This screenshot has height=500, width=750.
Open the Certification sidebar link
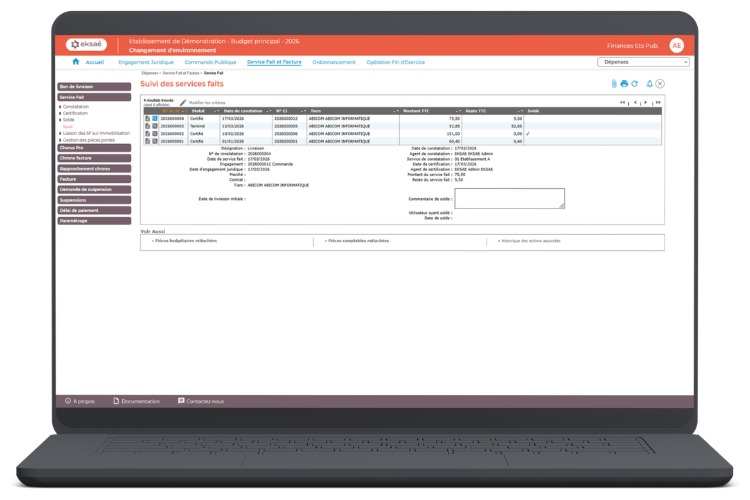tap(76, 113)
